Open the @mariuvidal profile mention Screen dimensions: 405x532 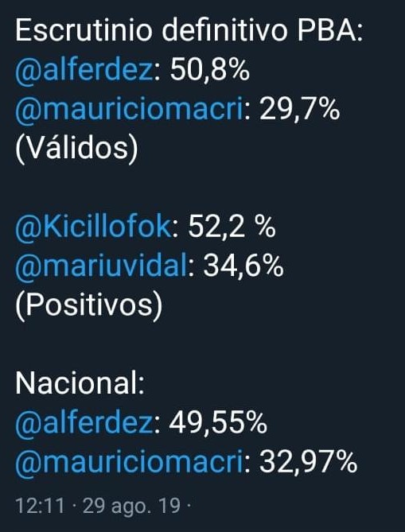(101, 266)
